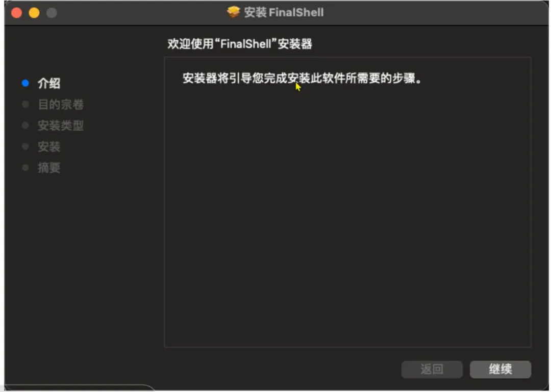This screenshot has width=551, height=392.
Task: Click the 继续 button to proceed
Action: pos(500,369)
